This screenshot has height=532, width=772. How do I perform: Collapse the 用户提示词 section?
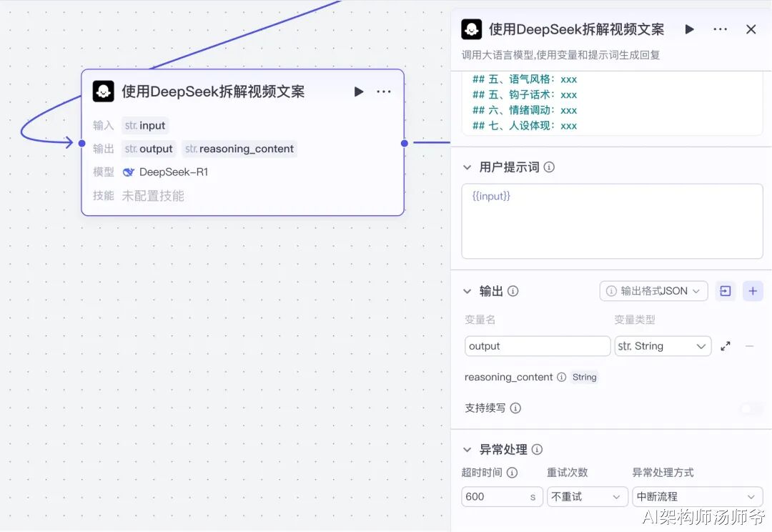(467, 167)
